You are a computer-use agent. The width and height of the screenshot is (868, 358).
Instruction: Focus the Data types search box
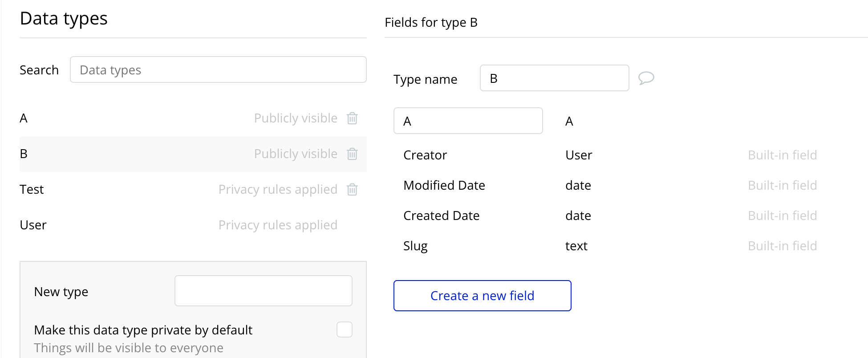[x=218, y=70]
